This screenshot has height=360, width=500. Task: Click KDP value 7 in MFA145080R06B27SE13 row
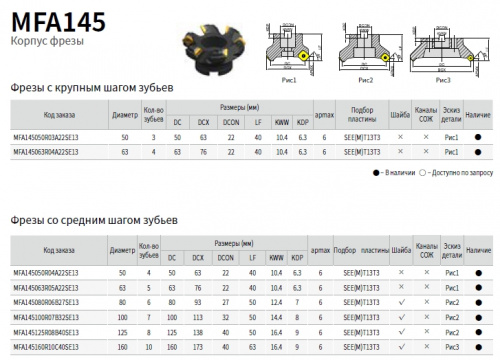click(297, 302)
